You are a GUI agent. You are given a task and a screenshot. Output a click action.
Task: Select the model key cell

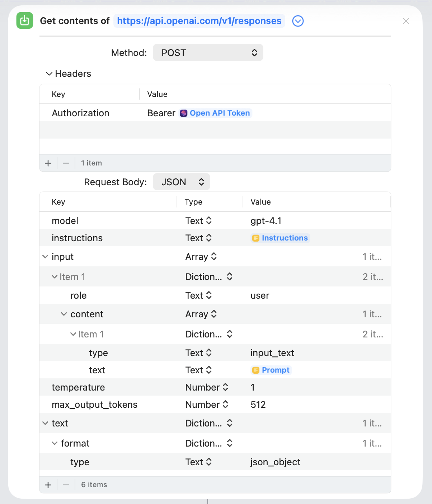point(65,221)
